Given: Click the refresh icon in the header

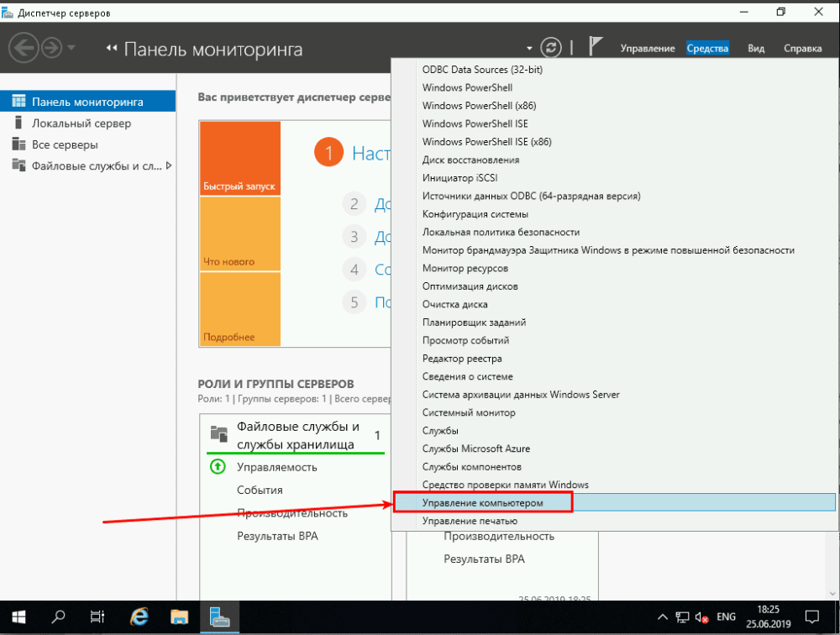Looking at the screenshot, I should [550, 48].
